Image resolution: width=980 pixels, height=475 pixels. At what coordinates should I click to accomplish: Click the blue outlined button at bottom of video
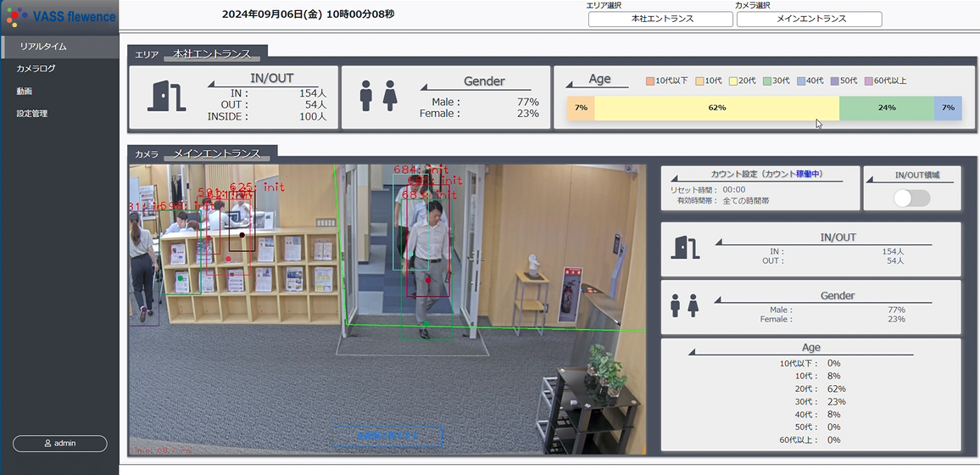[387, 436]
